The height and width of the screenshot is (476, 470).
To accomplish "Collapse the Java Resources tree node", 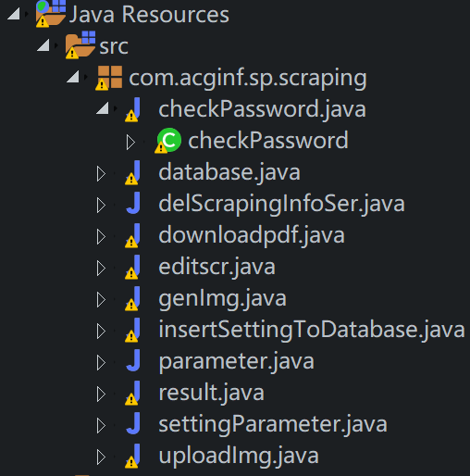I will [14, 14].
